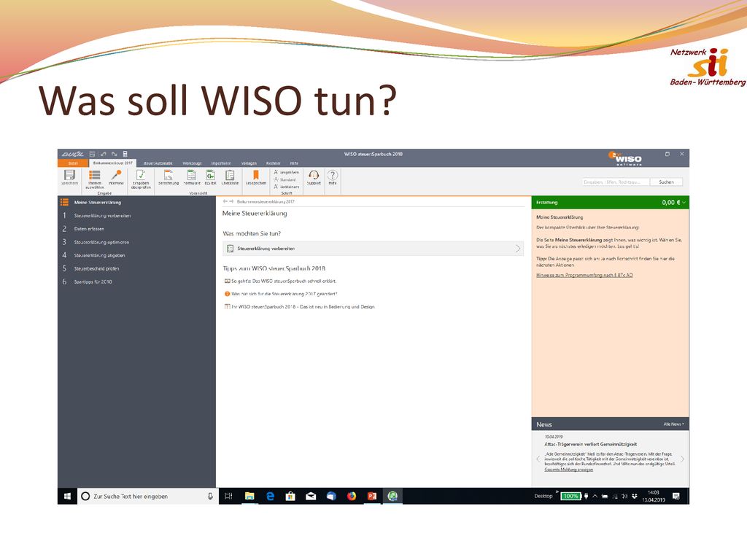Open Task View on the taskbar
747x560 pixels.
pos(228,496)
